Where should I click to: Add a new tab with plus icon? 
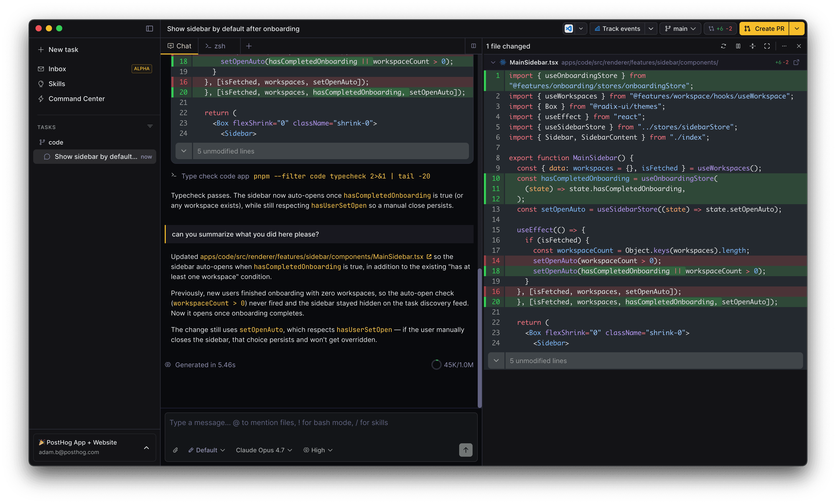coord(249,46)
